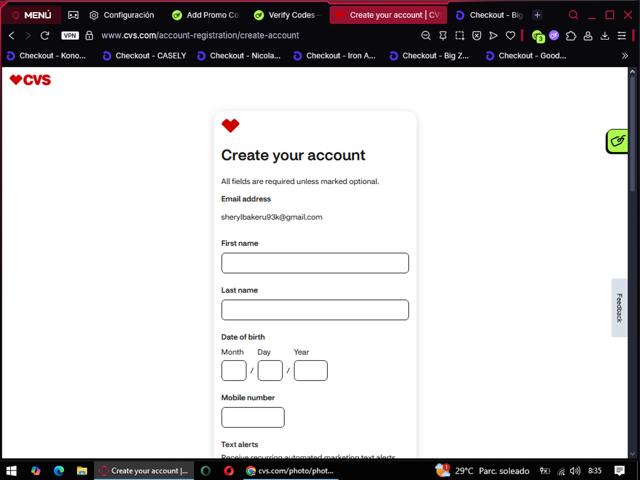This screenshot has width=640, height=480.
Task: Click the search tabs magnifier icon
Action: (573, 15)
